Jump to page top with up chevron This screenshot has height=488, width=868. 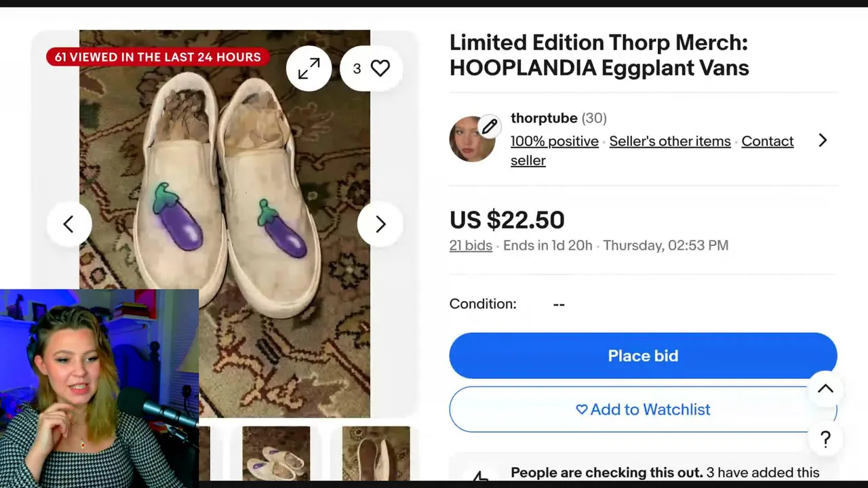[825, 389]
